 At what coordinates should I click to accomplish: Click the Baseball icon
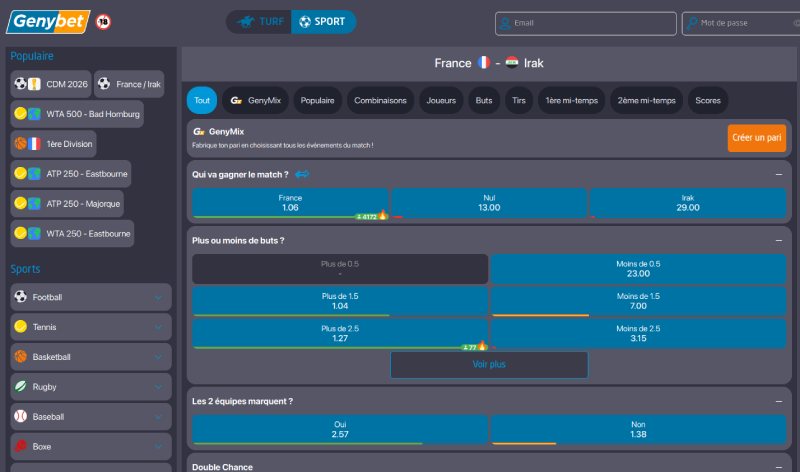click(x=20, y=416)
